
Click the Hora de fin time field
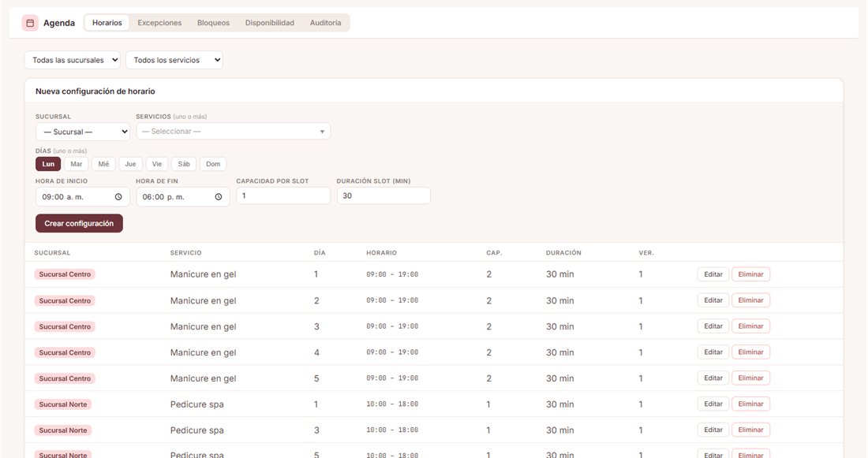tap(183, 197)
